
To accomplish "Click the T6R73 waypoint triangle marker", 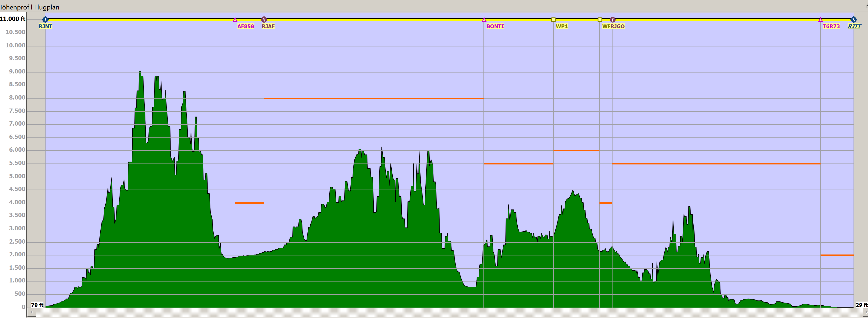I will [821, 19].
